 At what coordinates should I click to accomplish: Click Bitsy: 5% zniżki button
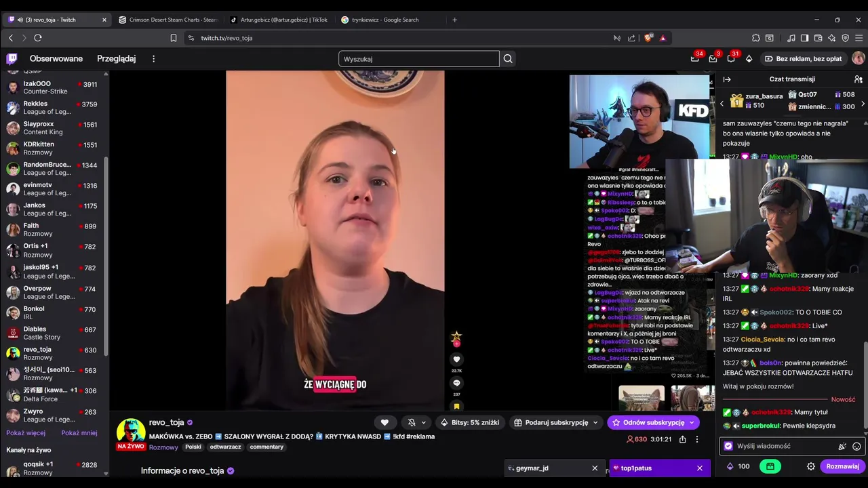[x=470, y=422]
